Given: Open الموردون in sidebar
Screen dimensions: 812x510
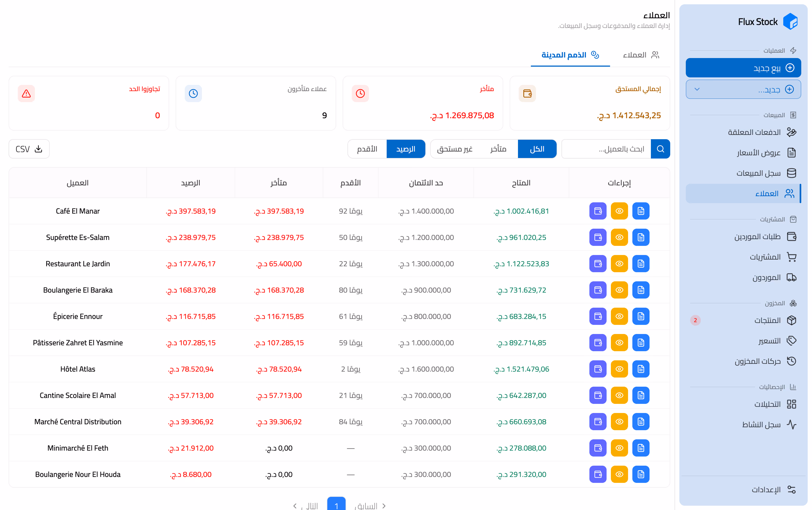Looking at the screenshot, I should pyautogui.click(x=743, y=278).
